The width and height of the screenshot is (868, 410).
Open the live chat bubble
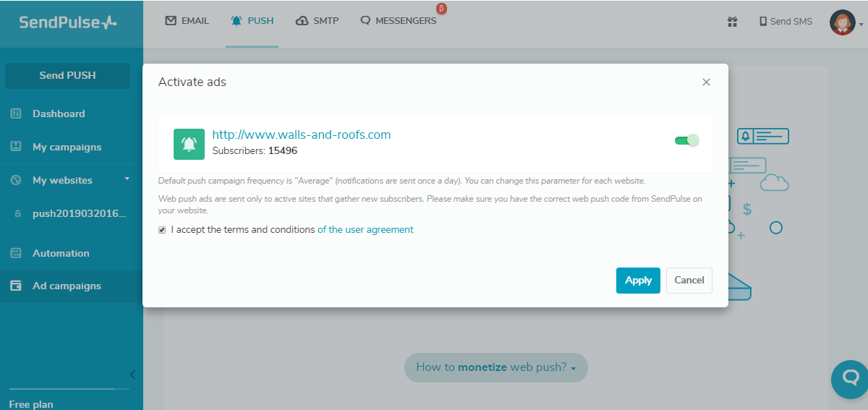[850, 380]
